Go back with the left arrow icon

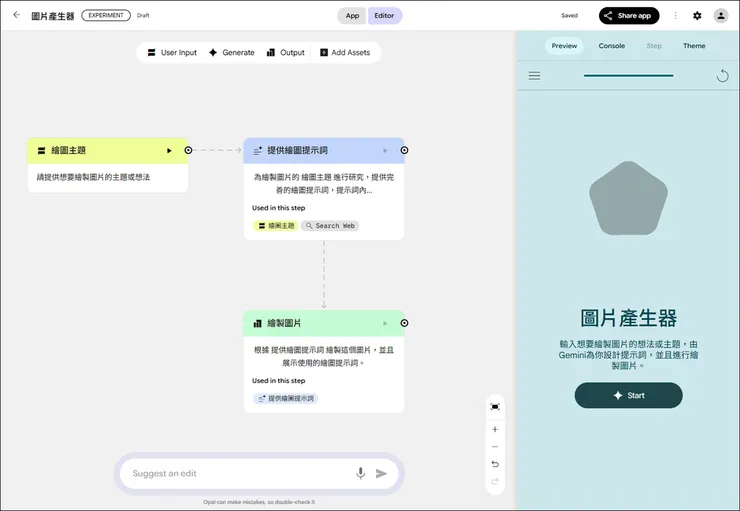tap(17, 15)
